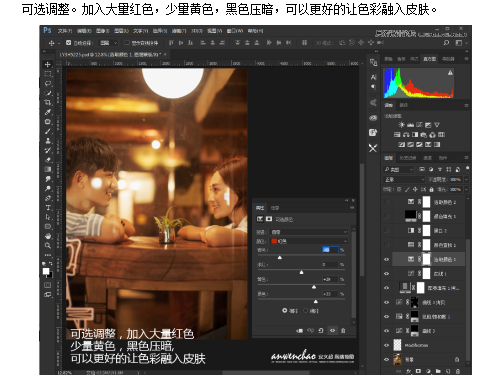
Task: Switch to the histogram tab
Action: click(429, 59)
